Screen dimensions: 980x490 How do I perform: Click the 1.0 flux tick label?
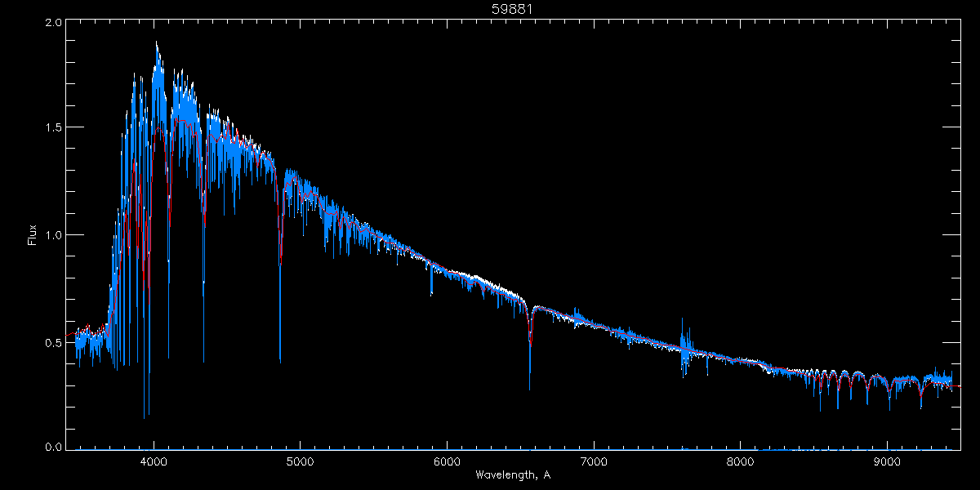(52, 235)
